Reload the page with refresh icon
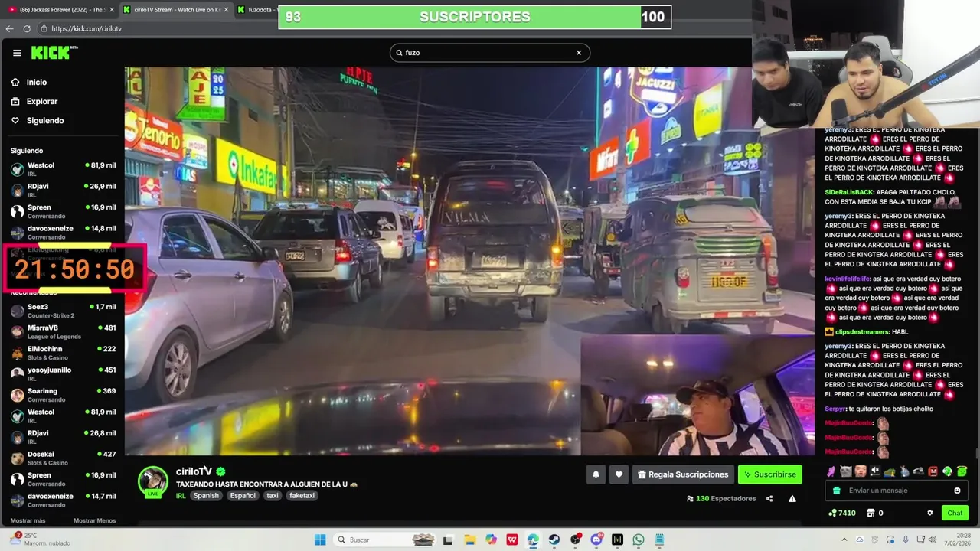Image resolution: width=980 pixels, height=551 pixels. (27, 28)
